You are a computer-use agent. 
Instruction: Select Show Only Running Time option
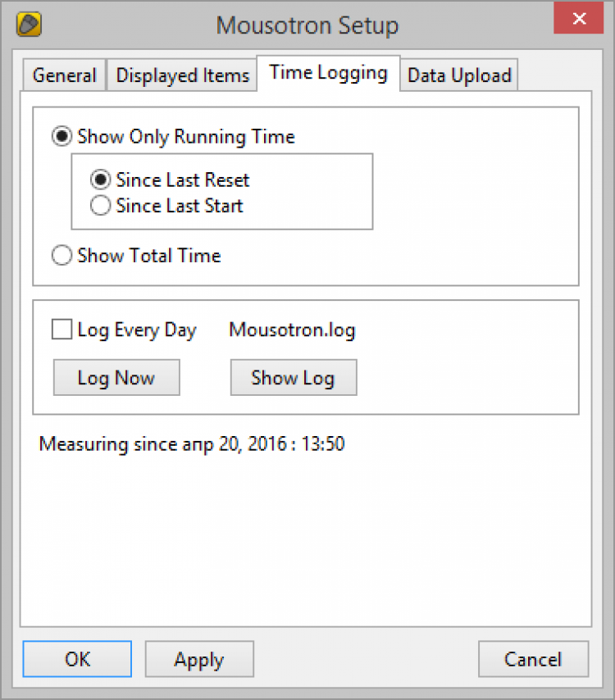click(62, 137)
